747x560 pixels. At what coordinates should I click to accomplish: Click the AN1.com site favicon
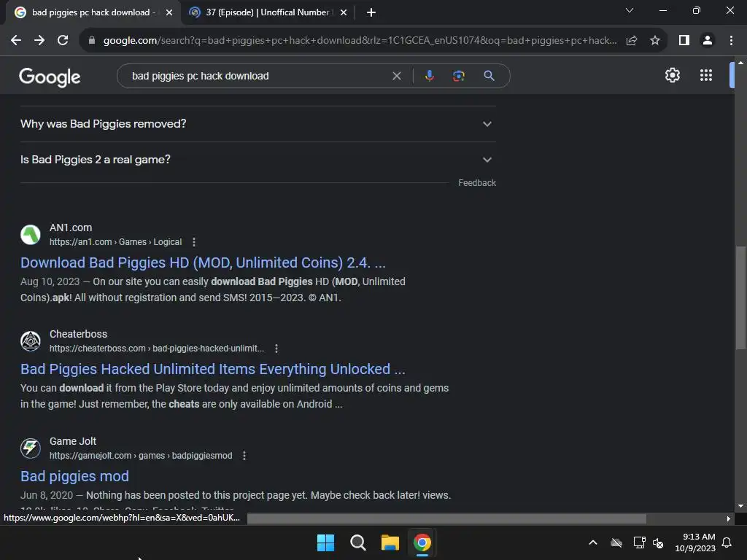coord(31,235)
